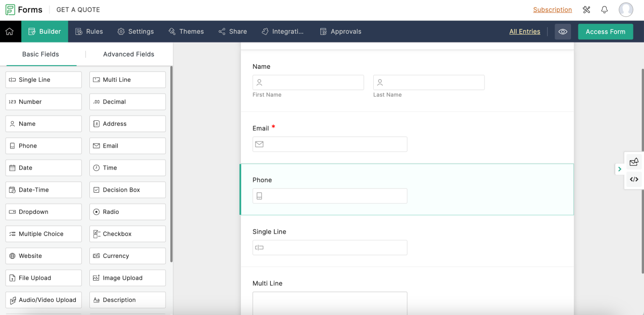Add an Address field
Screen dimensions: 644x315
(127, 124)
